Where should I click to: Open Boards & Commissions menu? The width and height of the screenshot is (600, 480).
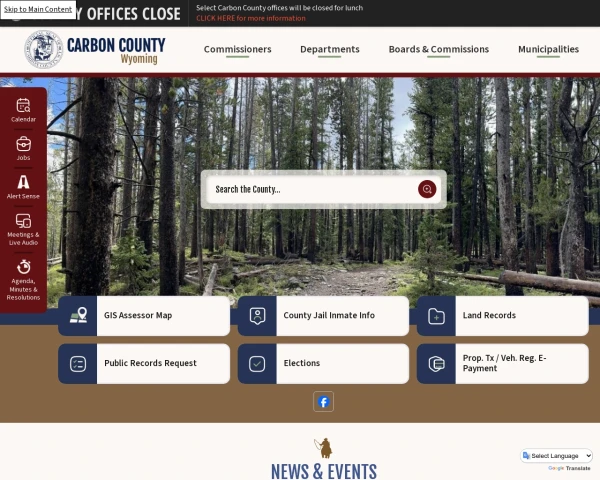pos(439,49)
